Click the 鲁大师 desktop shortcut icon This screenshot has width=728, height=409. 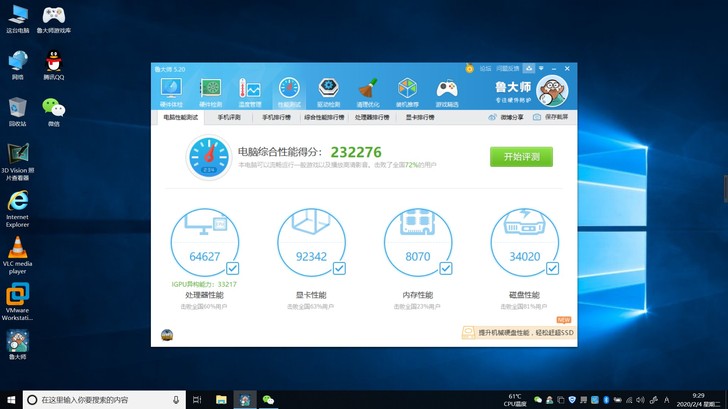[x=18, y=345]
